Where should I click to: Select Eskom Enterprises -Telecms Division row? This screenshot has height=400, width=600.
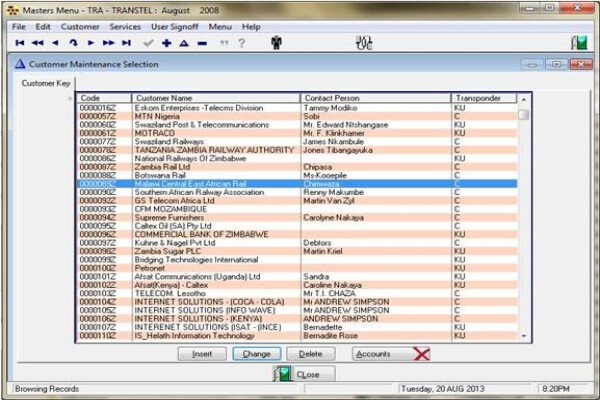tap(297, 108)
